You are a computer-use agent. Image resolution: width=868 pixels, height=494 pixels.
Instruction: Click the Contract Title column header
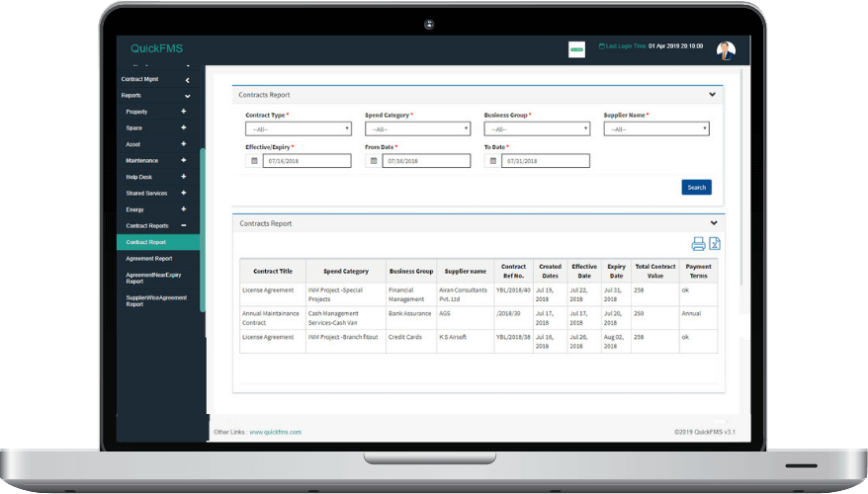273,271
